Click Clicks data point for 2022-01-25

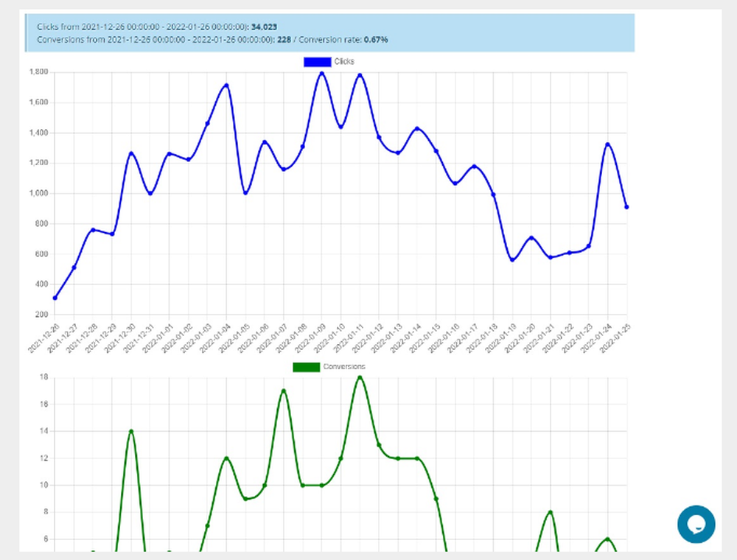626,207
